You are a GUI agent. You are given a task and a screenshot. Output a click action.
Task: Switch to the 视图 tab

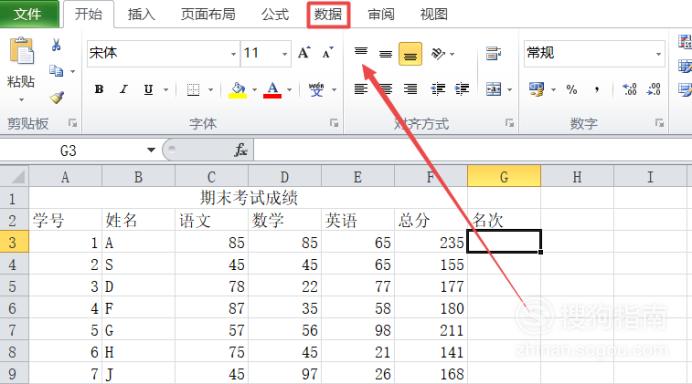[x=434, y=14]
